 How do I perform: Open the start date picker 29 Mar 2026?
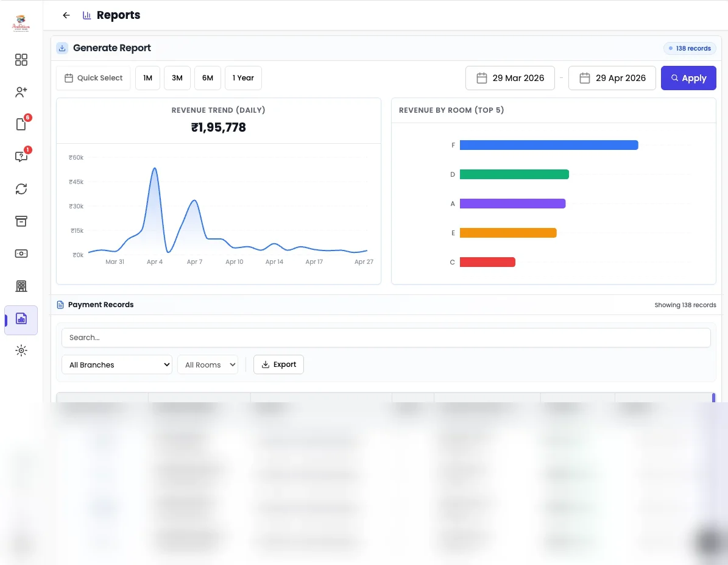pyautogui.click(x=511, y=78)
